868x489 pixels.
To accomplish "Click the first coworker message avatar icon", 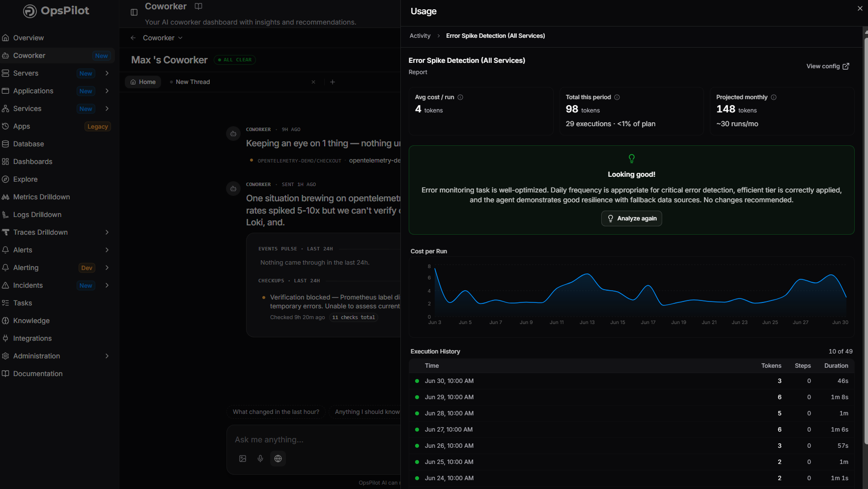I will pyautogui.click(x=233, y=134).
